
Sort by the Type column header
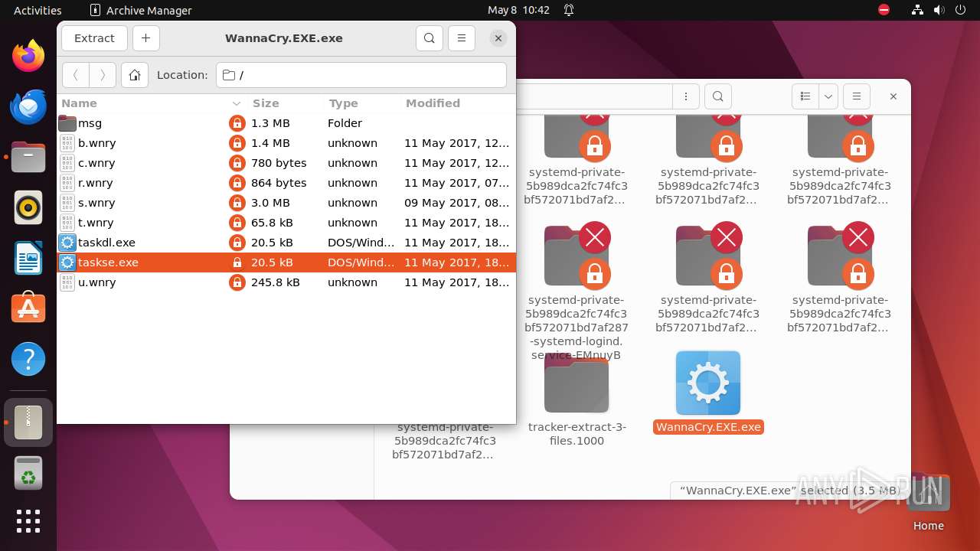(361, 103)
